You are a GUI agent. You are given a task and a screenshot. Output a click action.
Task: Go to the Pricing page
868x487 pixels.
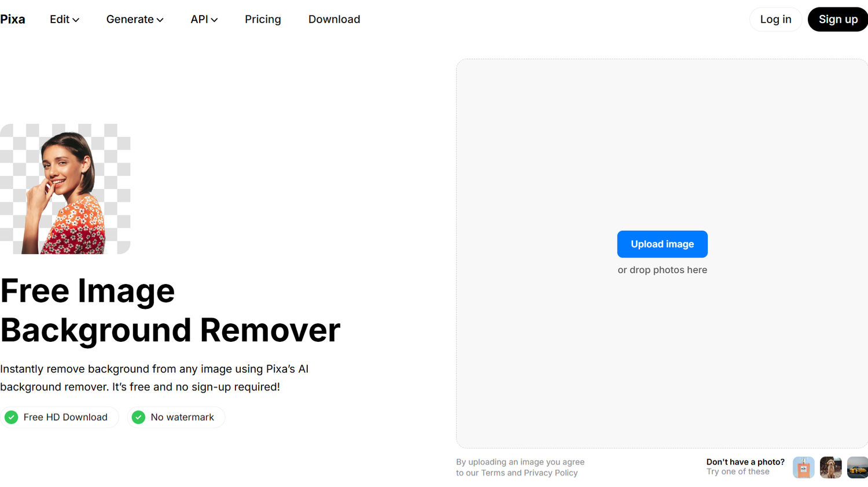(263, 20)
